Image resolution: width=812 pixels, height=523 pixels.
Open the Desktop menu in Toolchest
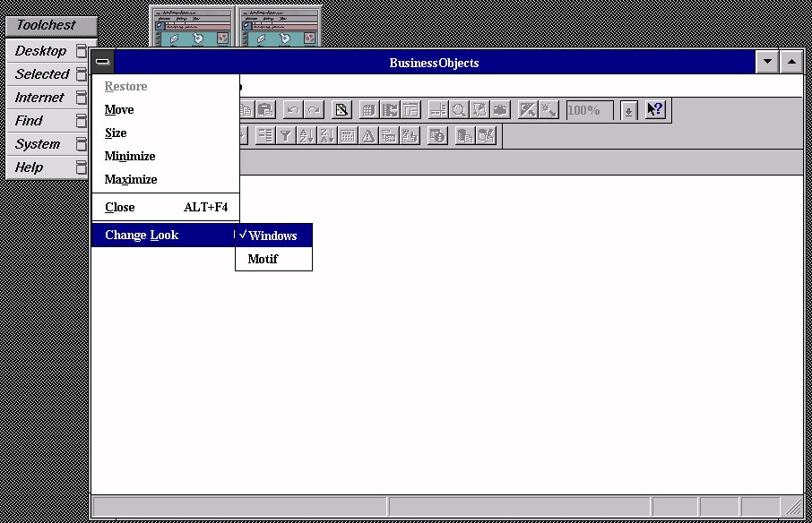click(x=42, y=51)
